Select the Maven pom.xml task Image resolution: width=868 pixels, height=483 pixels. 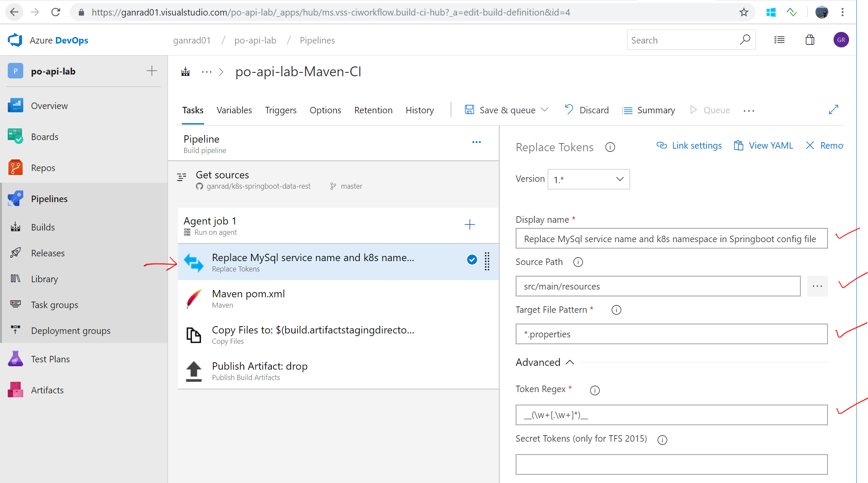[x=338, y=298]
